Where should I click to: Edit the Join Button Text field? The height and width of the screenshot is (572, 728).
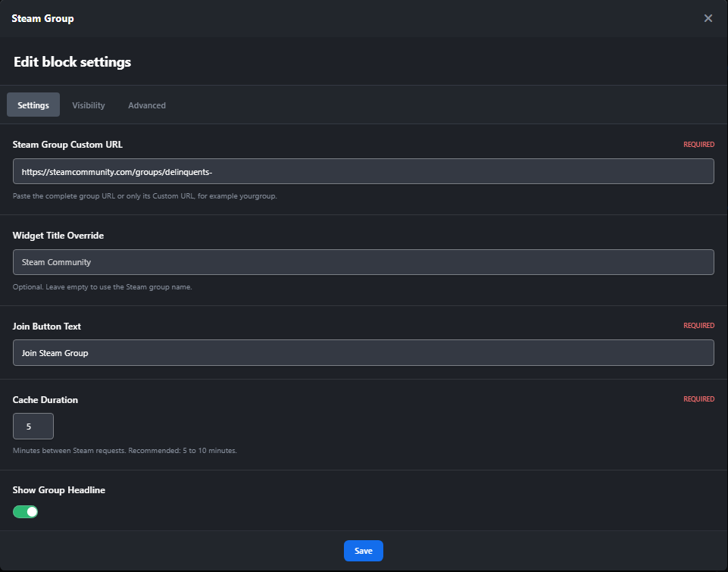[363, 352]
